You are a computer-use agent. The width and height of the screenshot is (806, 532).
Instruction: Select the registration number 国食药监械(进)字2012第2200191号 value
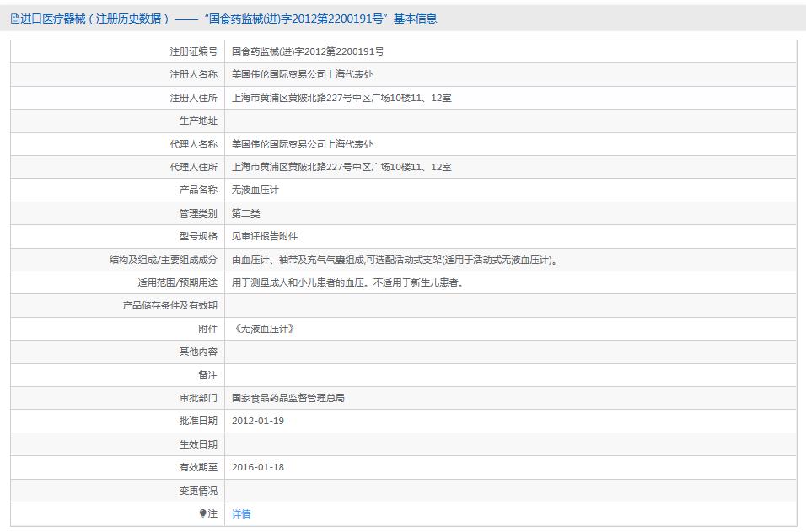click(x=308, y=51)
